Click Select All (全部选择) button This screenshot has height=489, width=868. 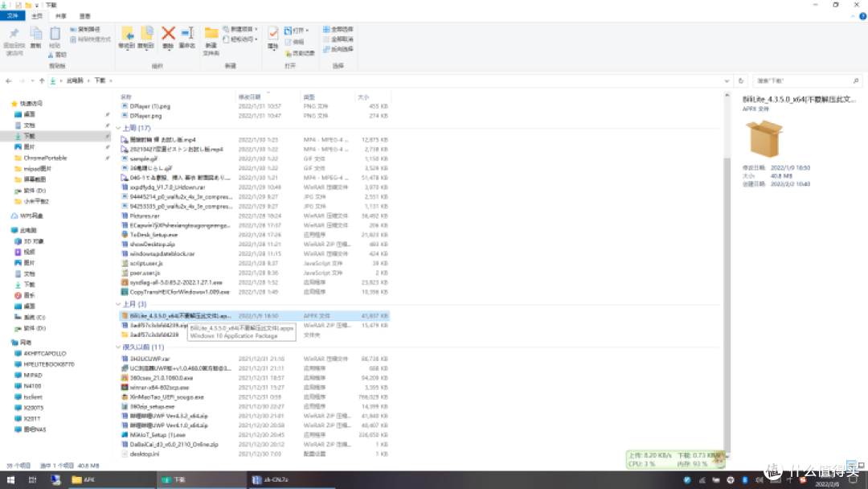tap(338, 29)
